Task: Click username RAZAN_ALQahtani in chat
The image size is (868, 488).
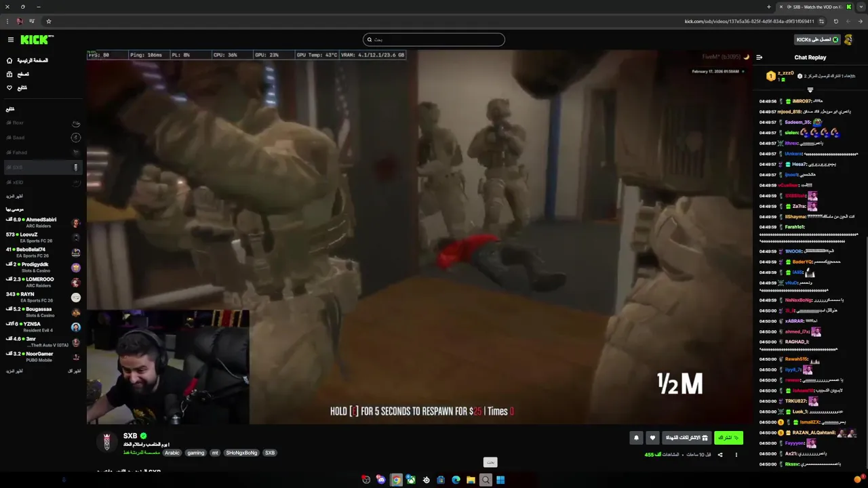Action: [814, 432]
